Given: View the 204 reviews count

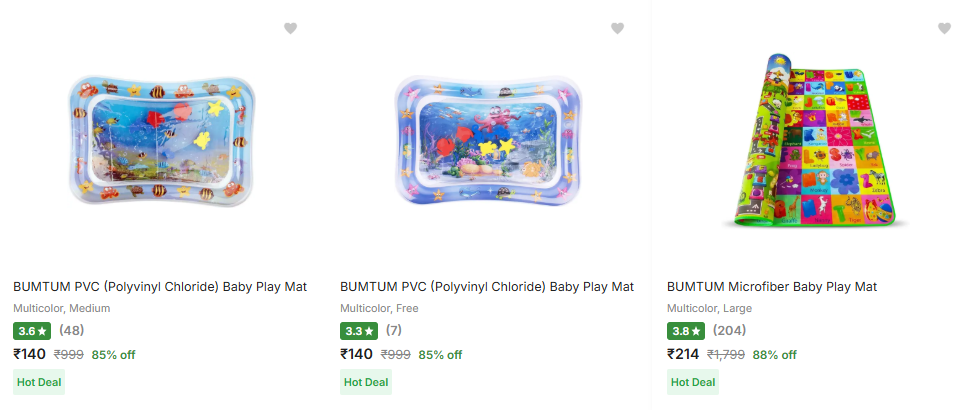Looking at the screenshot, I should point(729,331).
